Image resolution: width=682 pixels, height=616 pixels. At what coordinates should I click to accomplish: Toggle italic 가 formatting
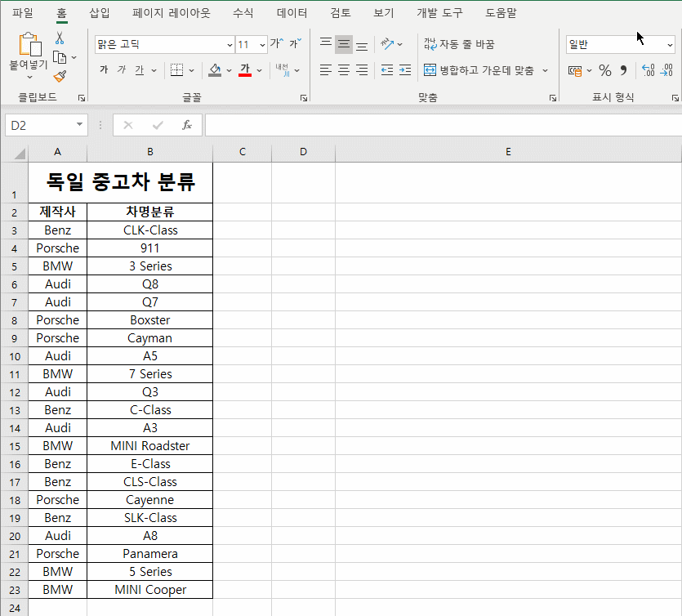click(122, 69)
